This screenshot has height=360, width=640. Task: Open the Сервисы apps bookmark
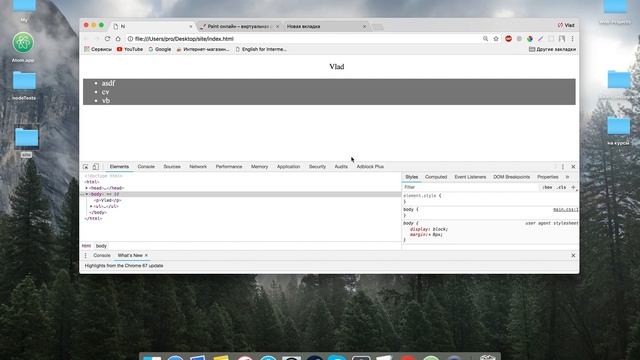pos(98,49)
